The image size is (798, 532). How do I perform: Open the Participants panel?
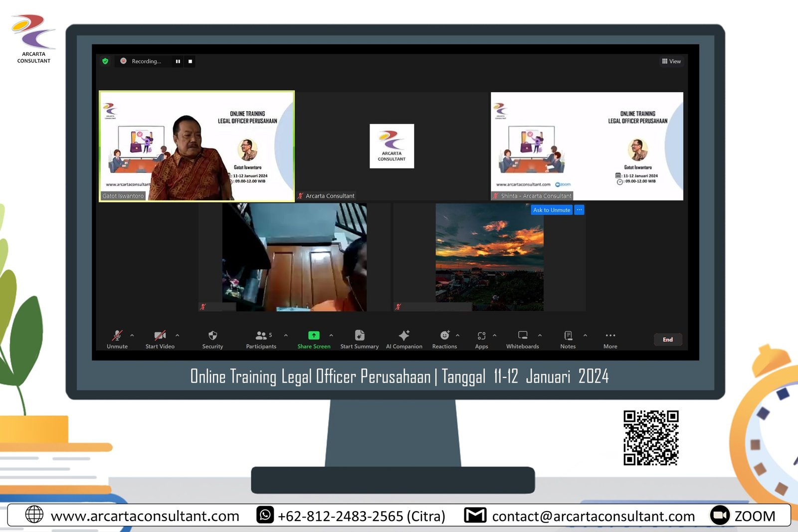261,336
